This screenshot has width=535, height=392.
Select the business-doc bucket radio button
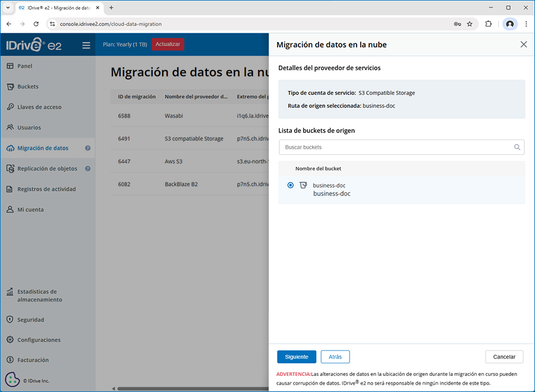(x=290, y=185)
